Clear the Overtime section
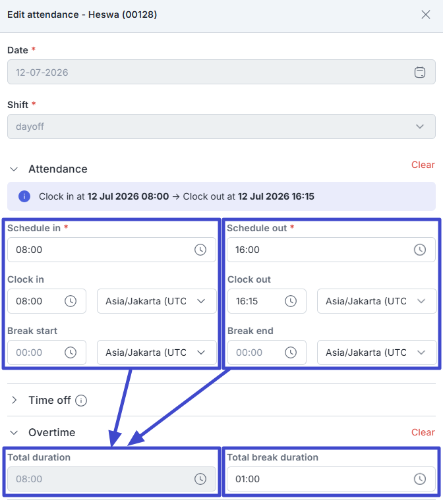 (x=423, y=432)
